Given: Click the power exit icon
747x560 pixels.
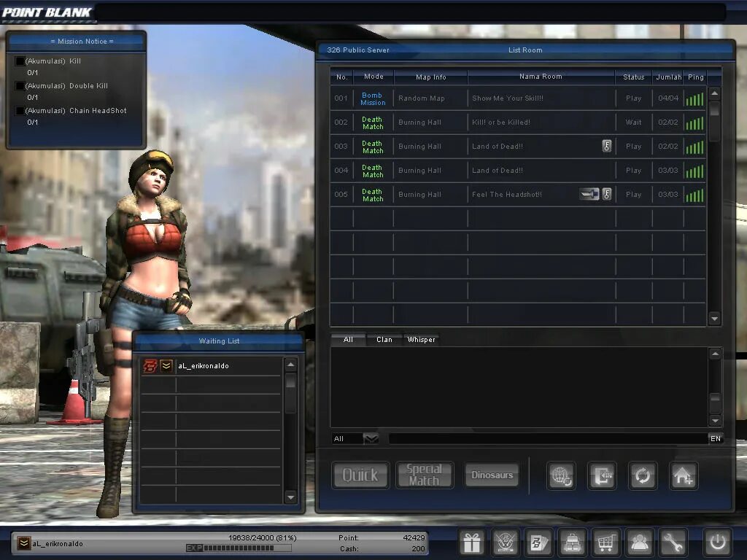Looking at the screenshot, I should [718, 542].
